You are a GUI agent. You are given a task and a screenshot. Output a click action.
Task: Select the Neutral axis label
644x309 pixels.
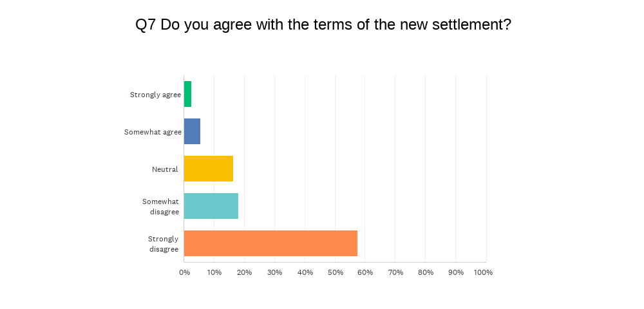tap(165, 169)
